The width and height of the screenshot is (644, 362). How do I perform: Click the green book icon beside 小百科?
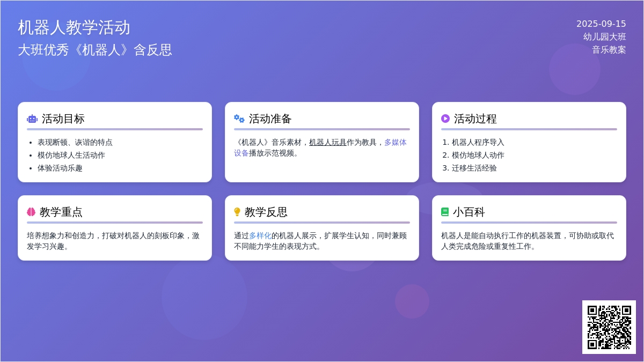click(445, 212)
